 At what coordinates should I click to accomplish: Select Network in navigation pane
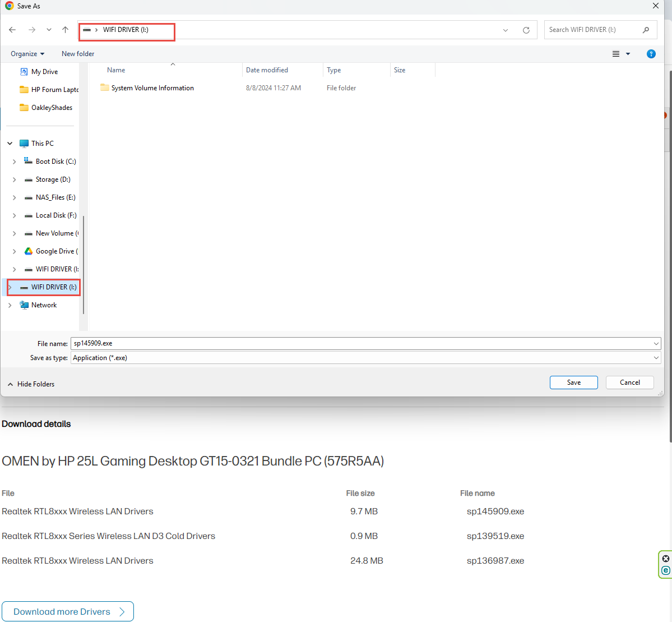[x=39, y=305]
